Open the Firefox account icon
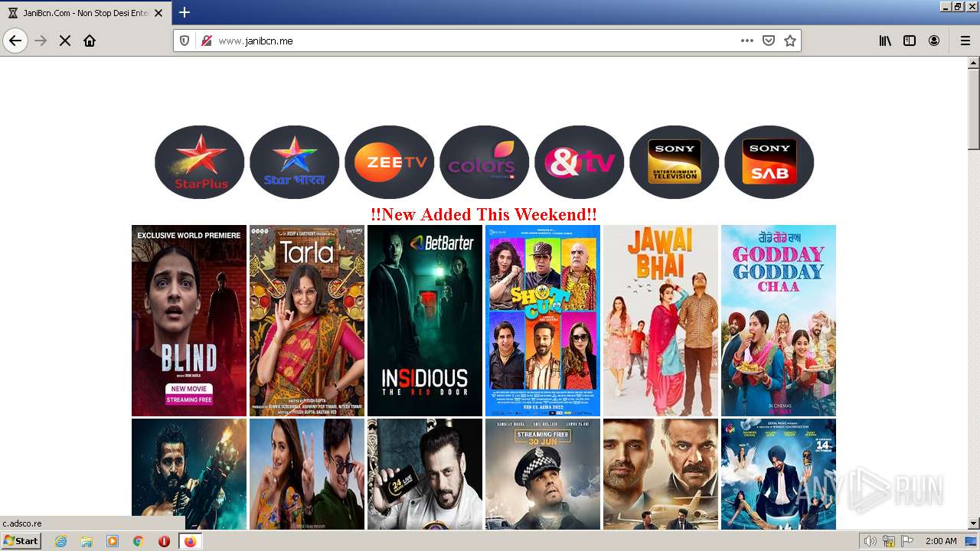The height and width of the screenshot is (551, 980). 934,41
